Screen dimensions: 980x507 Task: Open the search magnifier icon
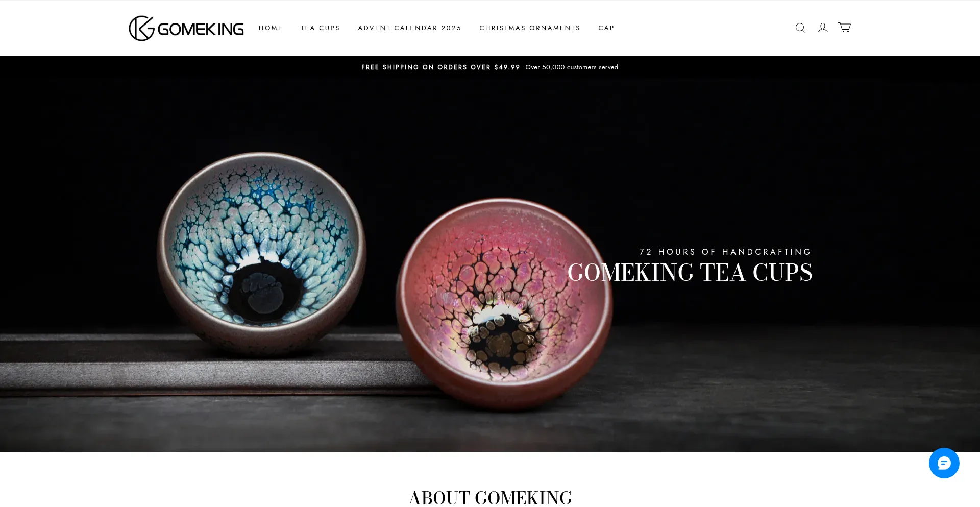[800, 28]
